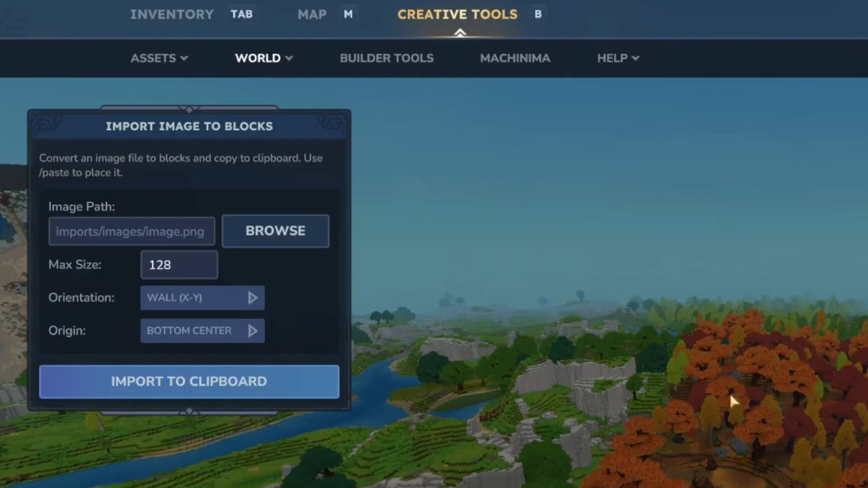Click the upward chevron below Creative Tools

(x=460, y=33)
